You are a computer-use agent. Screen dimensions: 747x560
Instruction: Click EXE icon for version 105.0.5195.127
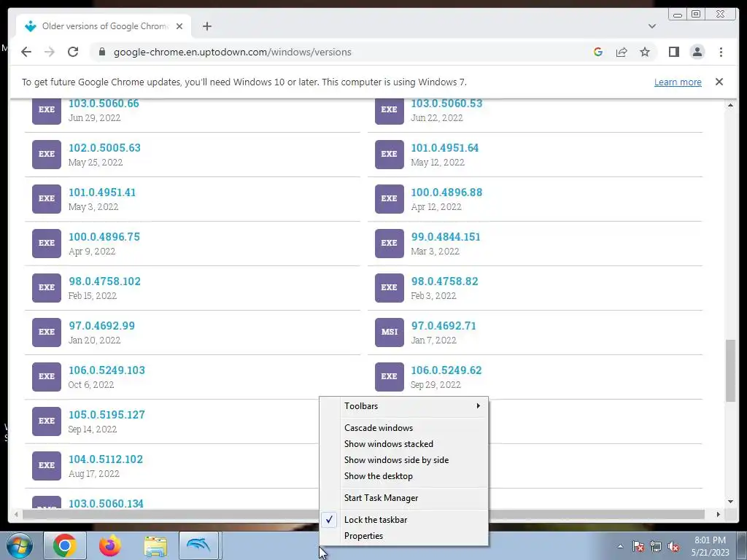click(x=47, y=421)
